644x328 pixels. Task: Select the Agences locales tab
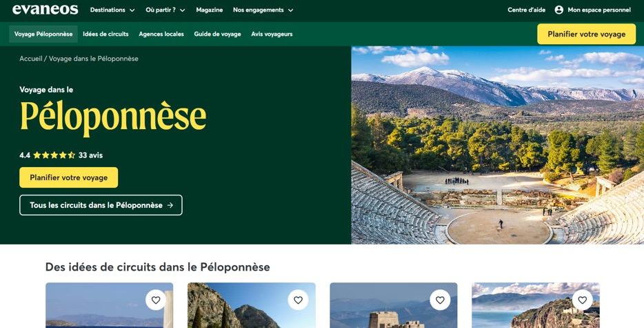(161, 34)
